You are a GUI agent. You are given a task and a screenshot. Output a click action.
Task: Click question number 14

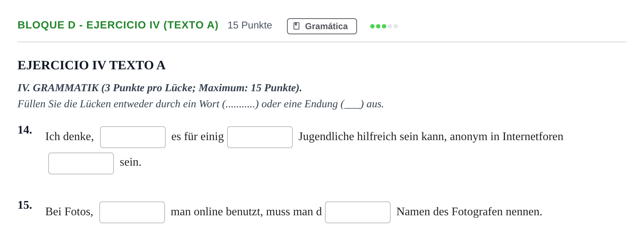[25, 130]
